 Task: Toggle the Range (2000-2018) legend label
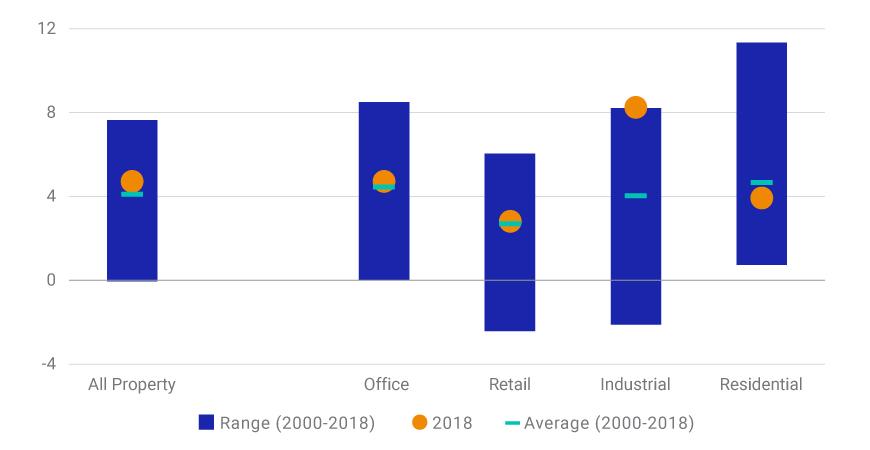(x=297, y=423)
